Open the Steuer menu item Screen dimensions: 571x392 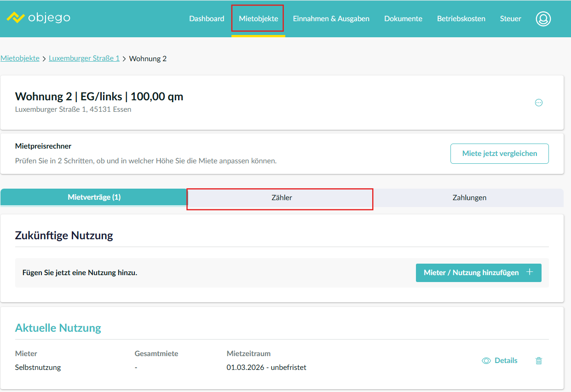510,19
